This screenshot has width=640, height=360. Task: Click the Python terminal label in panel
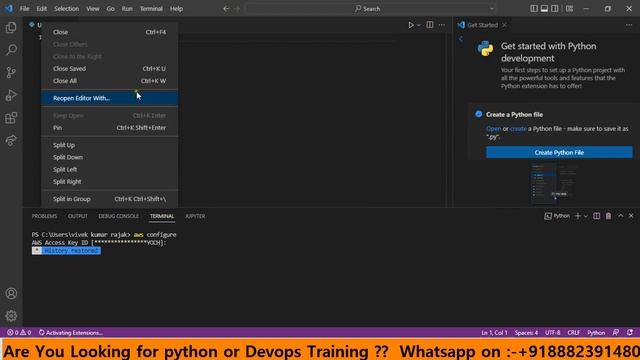tap(557, 216)
